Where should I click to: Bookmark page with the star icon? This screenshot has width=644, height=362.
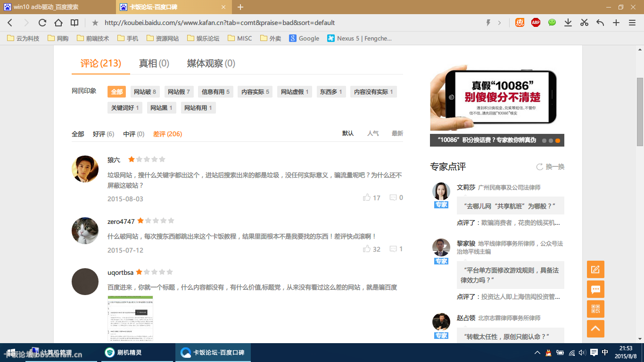pos(95,23)
